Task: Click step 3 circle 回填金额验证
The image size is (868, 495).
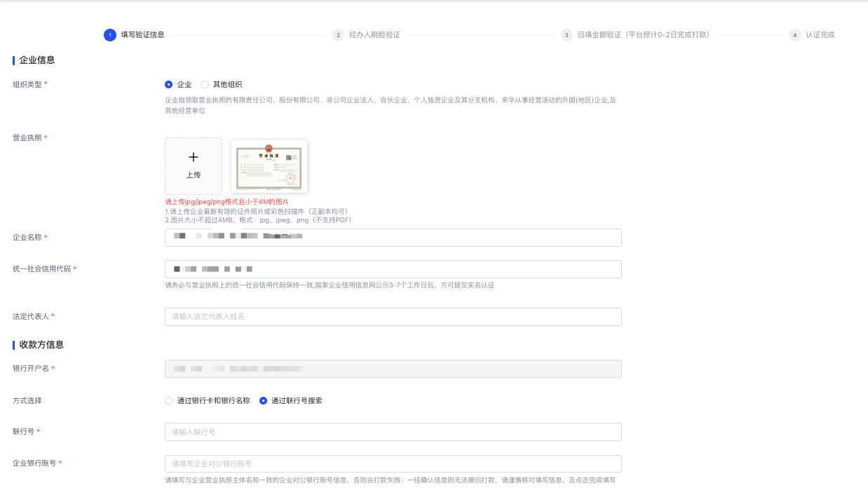Action: pyautogui.click(x=567, y=35)
